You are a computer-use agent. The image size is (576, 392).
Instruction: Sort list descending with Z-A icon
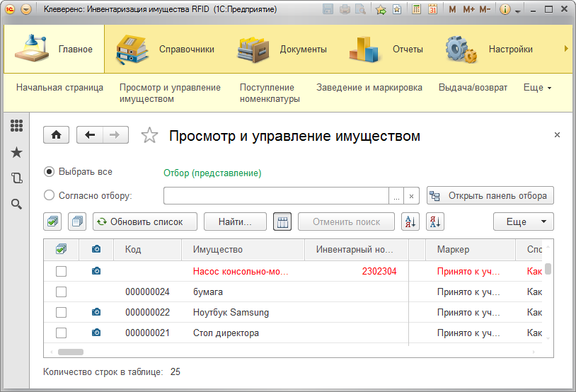pos(435,221)
